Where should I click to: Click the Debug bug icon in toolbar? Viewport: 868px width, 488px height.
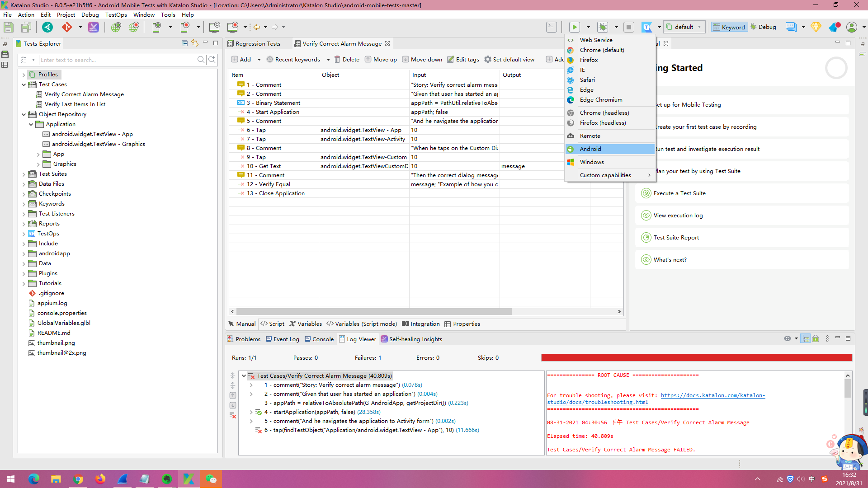[x=603, y=27]
